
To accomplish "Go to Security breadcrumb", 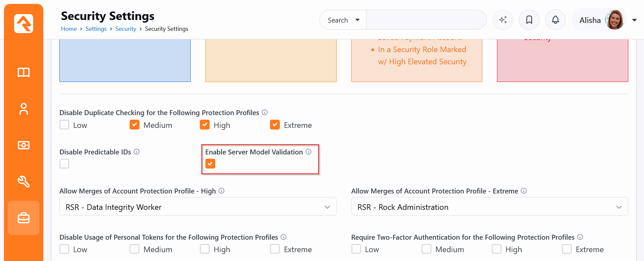I will pyautogui.click(x=126, y=29).
